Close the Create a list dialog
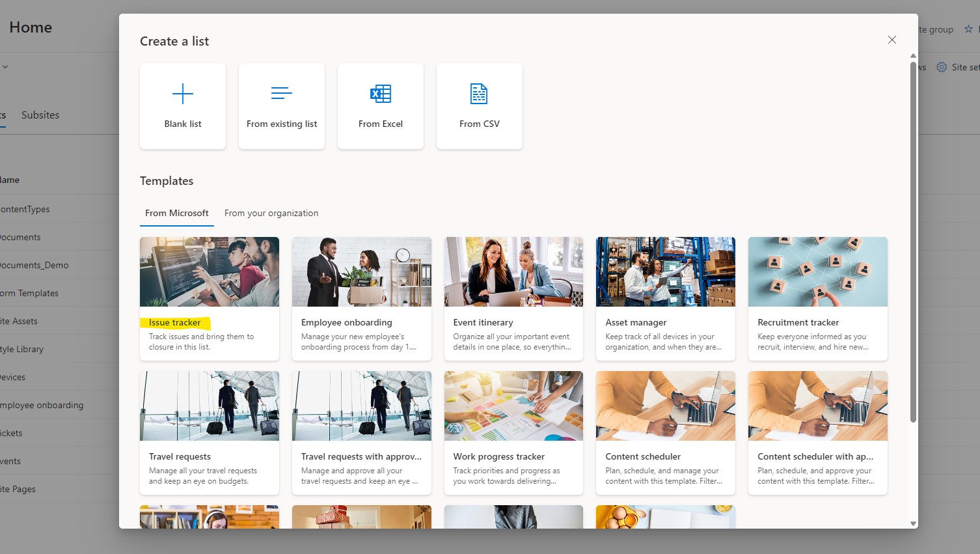 click(x=892, y=40)
